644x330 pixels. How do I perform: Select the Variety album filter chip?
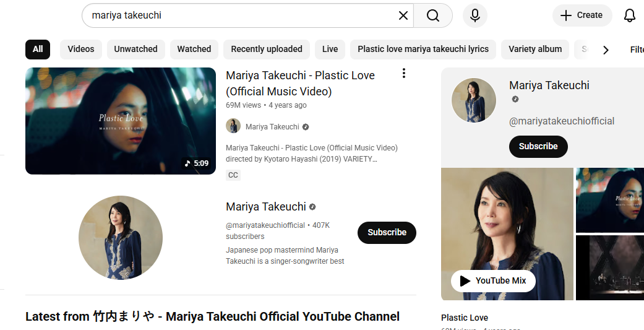click(535, 50)
